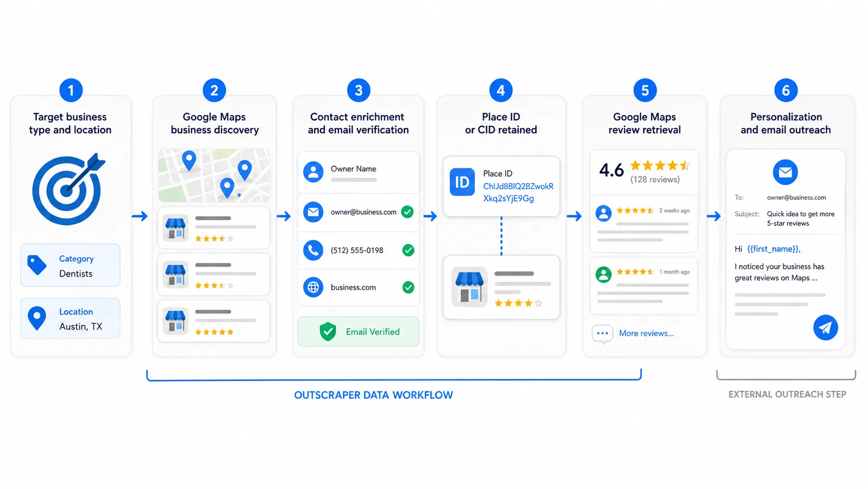Click the owner@business.com recipient in the To line
This screenshot has width=868, height=489.
point(796,197)
